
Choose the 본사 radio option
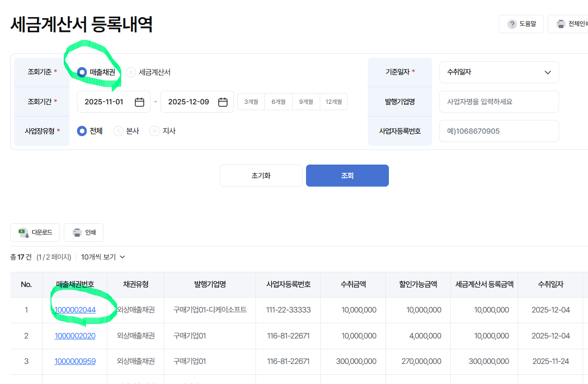[x=118, y=131]
